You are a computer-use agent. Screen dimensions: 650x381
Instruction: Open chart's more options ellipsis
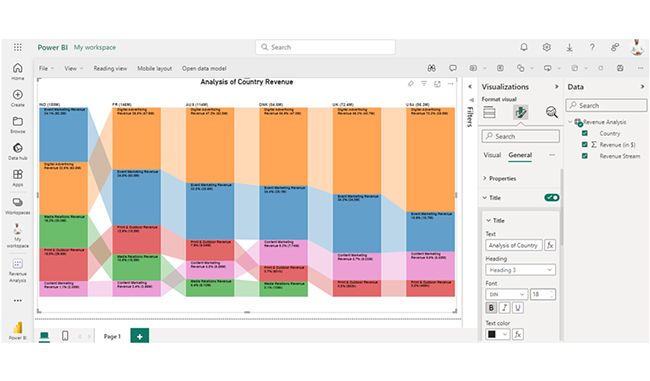451,84
